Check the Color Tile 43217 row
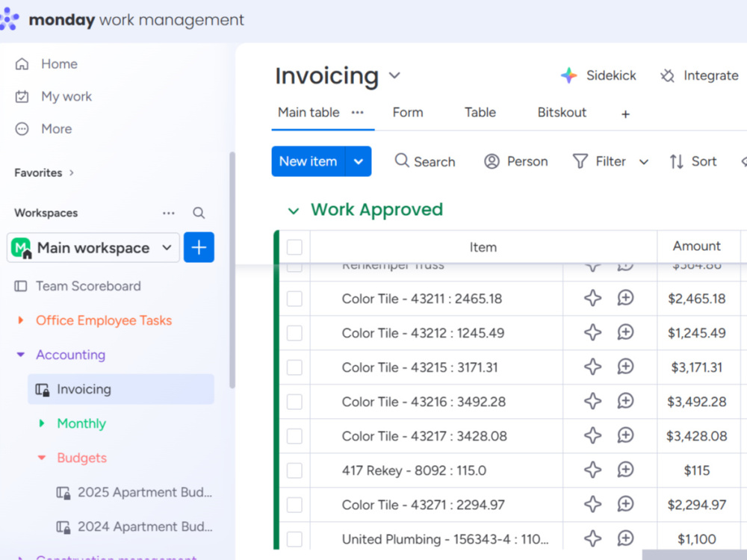 click(294, 436)
